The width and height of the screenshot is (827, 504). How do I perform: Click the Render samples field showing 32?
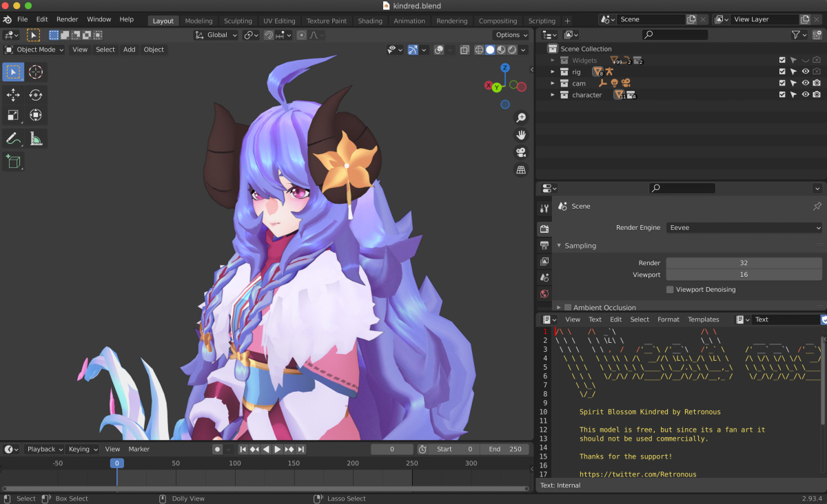coord(744,263)
